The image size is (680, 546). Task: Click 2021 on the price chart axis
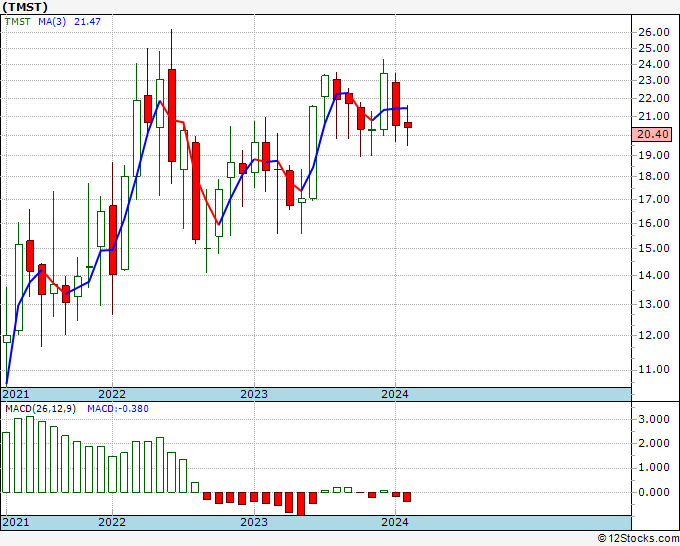tap(16, 394)
